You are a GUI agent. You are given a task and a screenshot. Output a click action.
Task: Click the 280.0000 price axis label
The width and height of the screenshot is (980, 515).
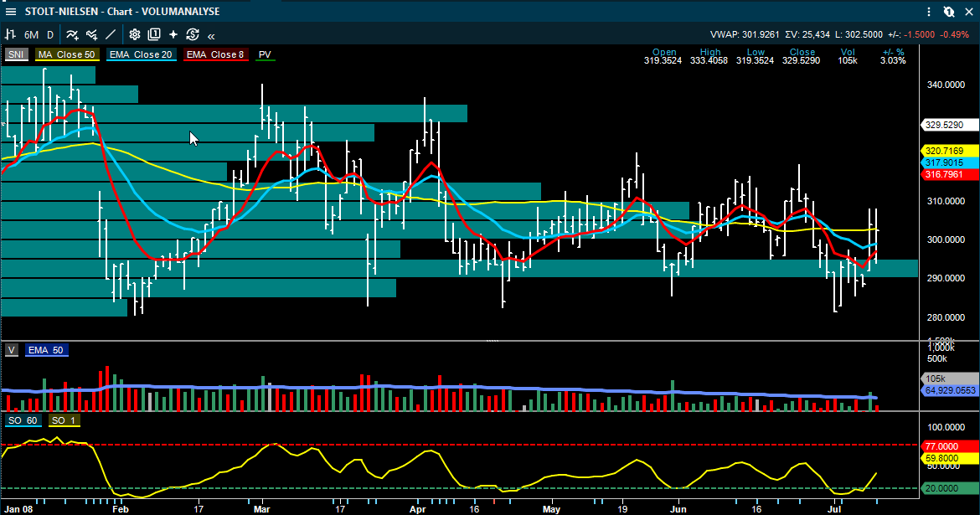click(x=946, y=317)
